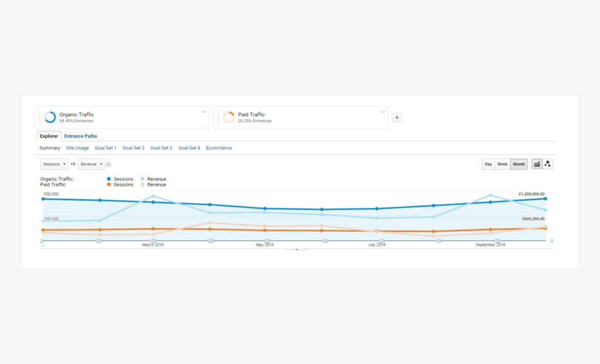Screen dimensions: 600x364
Task: Open the Paid Traffic segment options chevron
Action: 382,112
